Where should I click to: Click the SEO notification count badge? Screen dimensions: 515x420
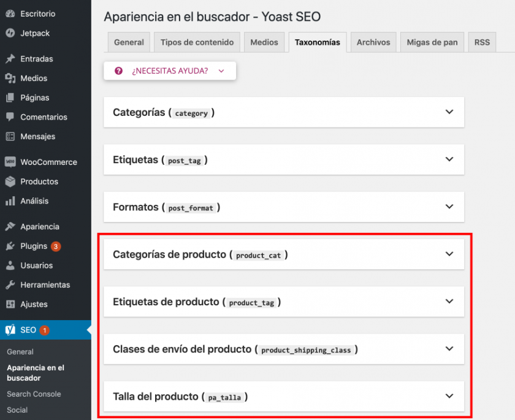(45, 330)
